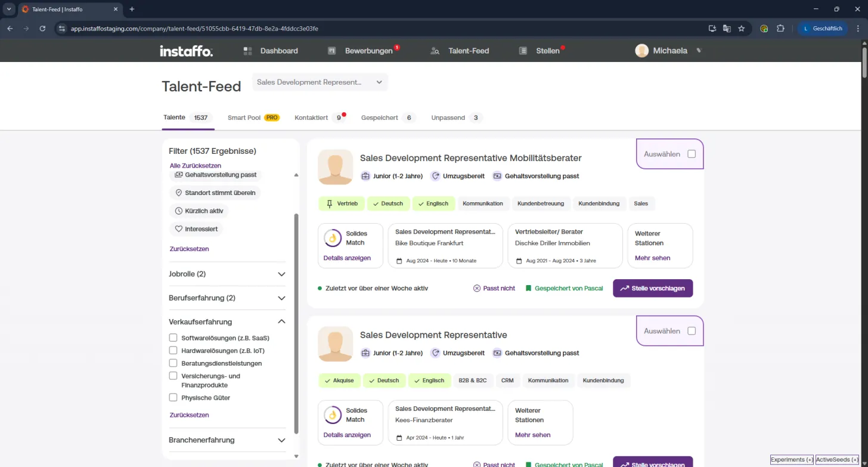Open the browser translate icon
Image resolution: width=868 pixels, height=467 pixels.
coord(727,28)
